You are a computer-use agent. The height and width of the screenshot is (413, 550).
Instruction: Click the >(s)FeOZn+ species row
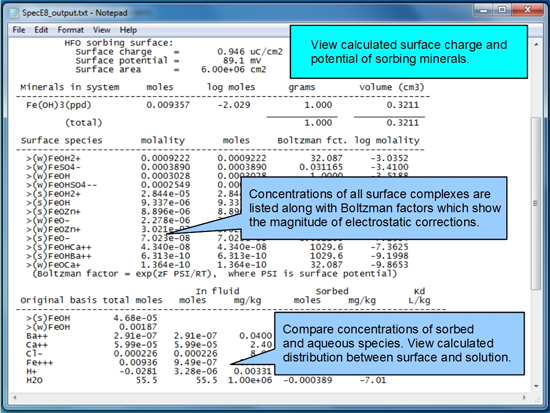click(x=133, y=212)
